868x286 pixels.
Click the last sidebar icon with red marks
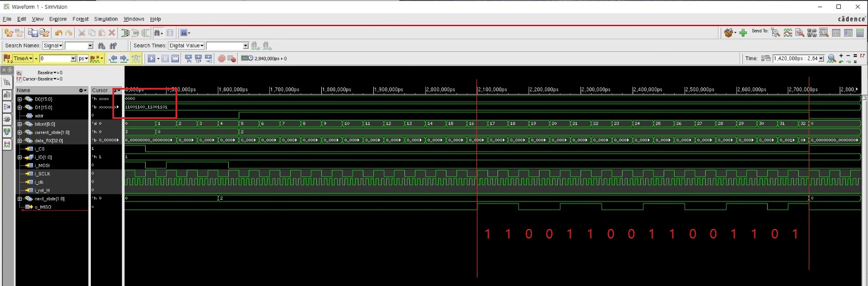click(7, 144)
